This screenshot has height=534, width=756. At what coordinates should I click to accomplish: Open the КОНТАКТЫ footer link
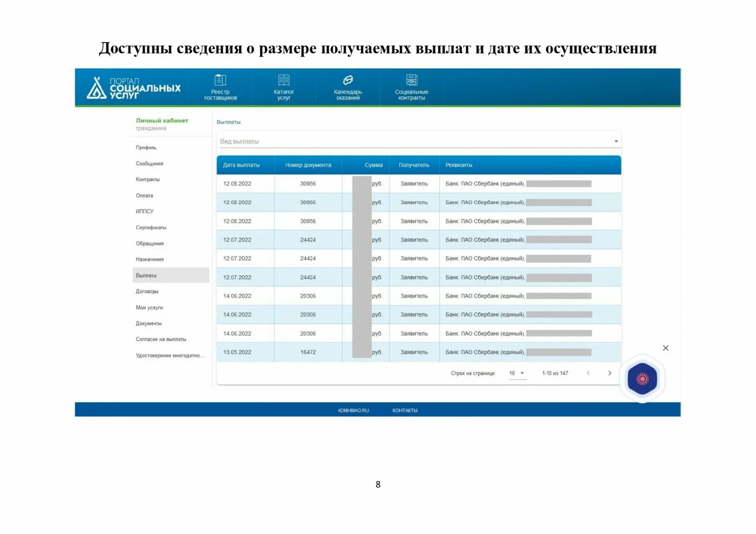pos(405,410)
